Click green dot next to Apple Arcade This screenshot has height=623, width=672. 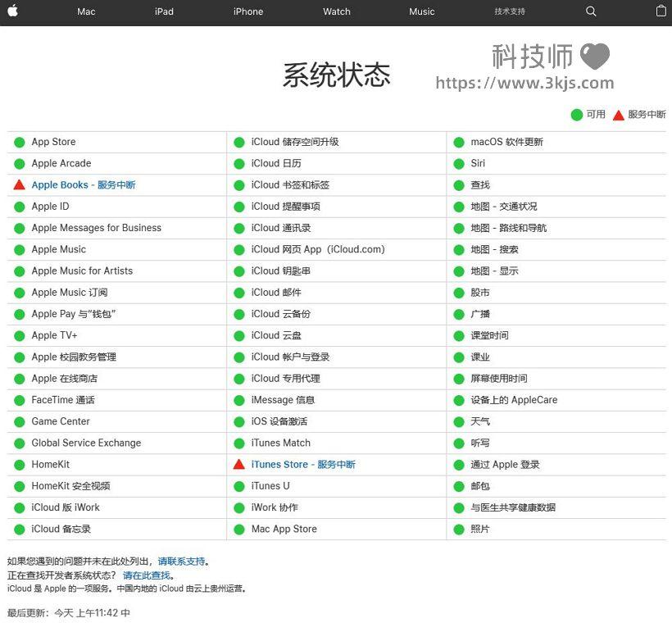[x=20, y=164]
